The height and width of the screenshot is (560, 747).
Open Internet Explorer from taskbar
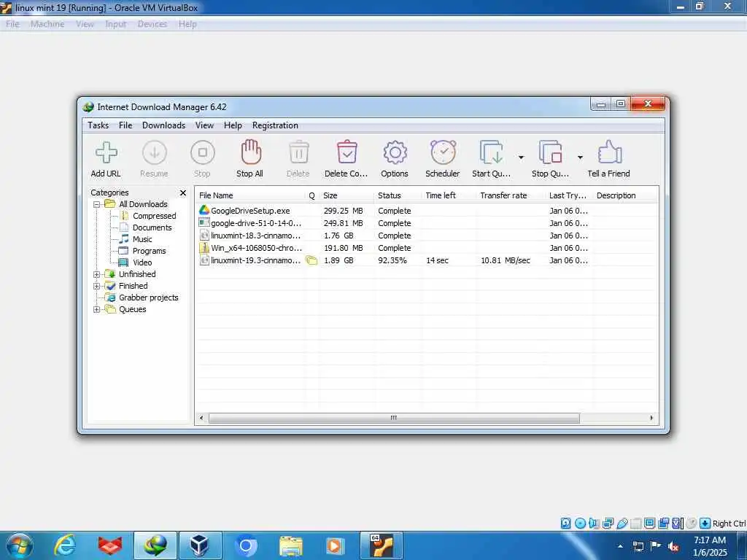click(65, 545)
